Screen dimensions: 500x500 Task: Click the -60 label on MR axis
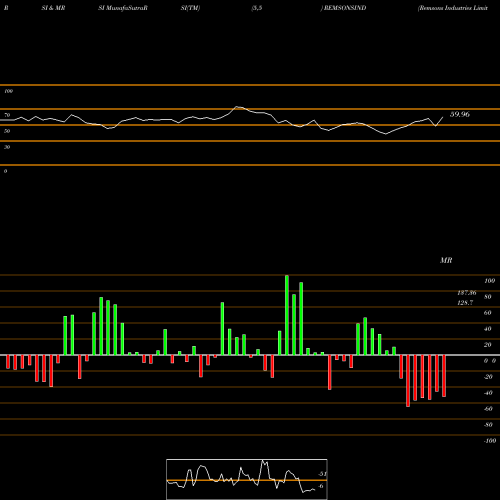tap(488, 409)
